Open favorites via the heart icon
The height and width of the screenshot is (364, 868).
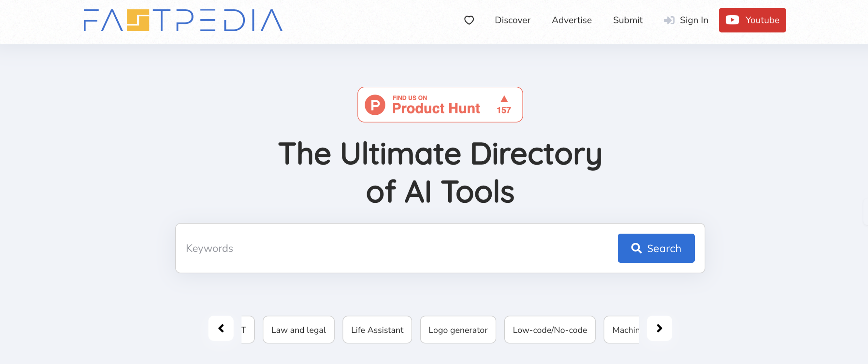(469, 20)
